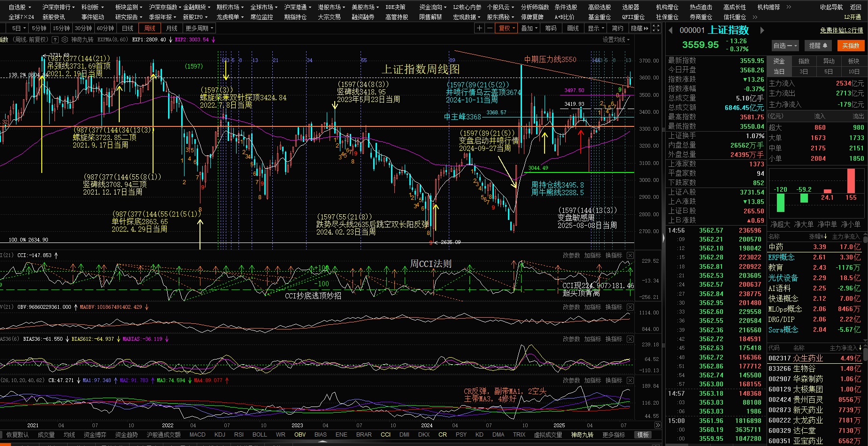Open indicator settings gear icon next to 神奇九转
This screenshot has width=868, height=446.
pos(65,40)
